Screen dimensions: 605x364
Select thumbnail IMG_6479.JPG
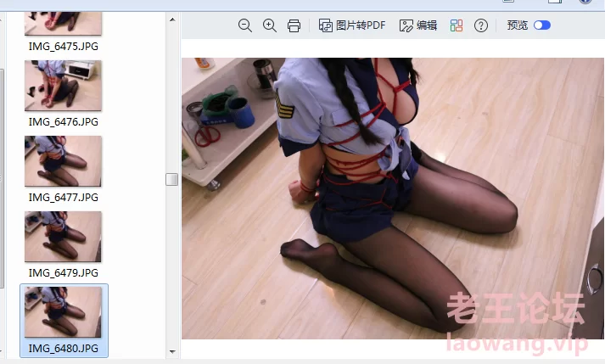coord(64,237)
